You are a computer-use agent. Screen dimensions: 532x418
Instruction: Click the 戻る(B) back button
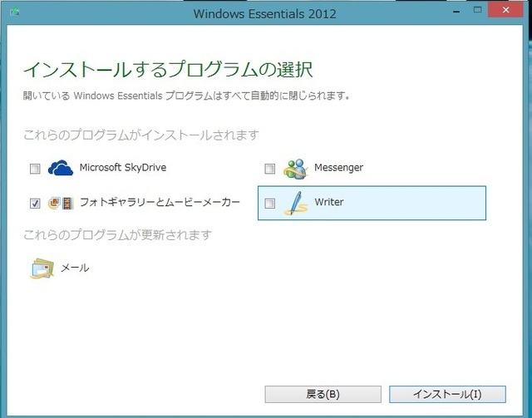click(323, 394)
